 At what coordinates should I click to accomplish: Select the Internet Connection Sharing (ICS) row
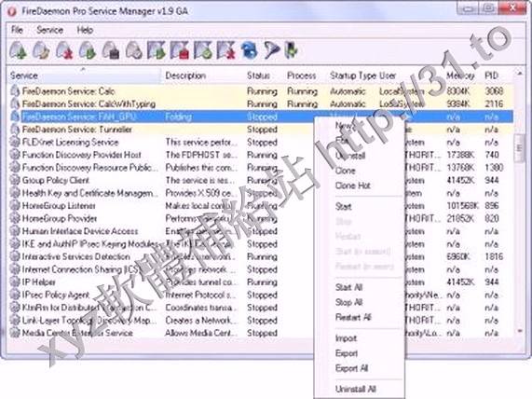(261, 269)
